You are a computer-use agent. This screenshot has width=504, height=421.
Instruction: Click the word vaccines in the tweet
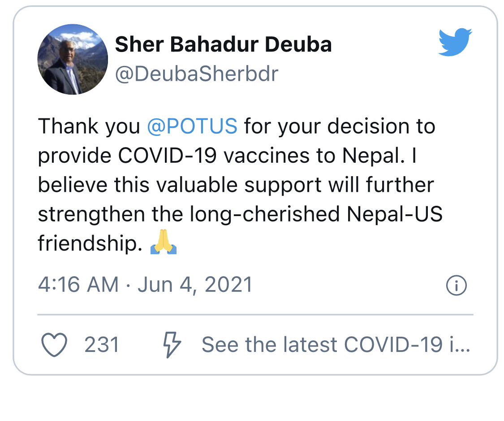click(267, 156)
